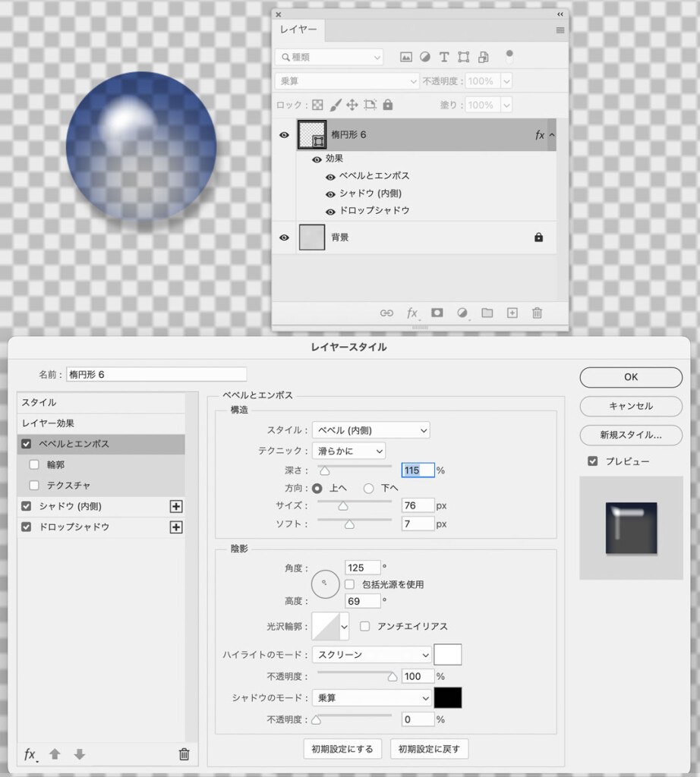
Task: Click the white highlight color swatch
Action: click(447, 655)
